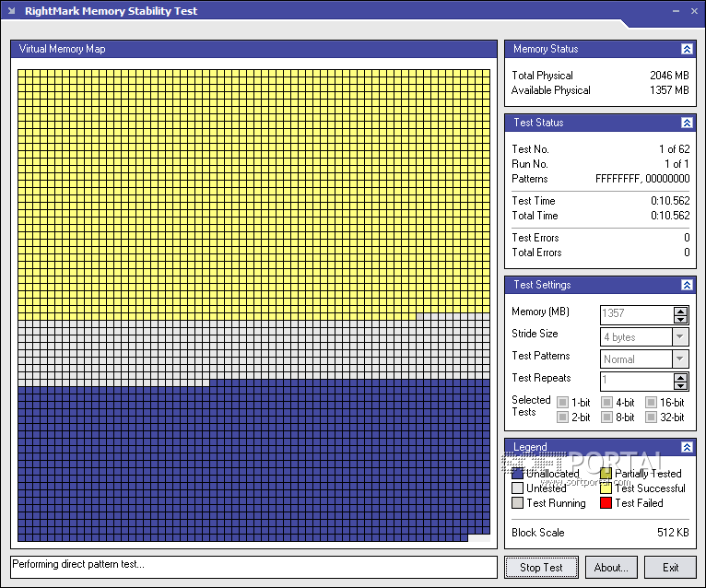Viewport: 706px width, 588px height.
Task: Click the Untested legend swatch
Action: click(x=517, y=488)
